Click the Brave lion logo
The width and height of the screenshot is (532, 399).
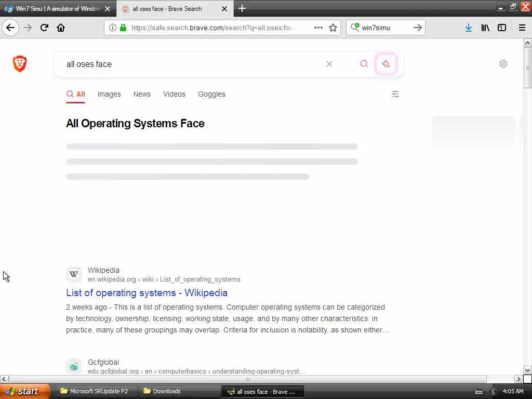click(20, 63)
